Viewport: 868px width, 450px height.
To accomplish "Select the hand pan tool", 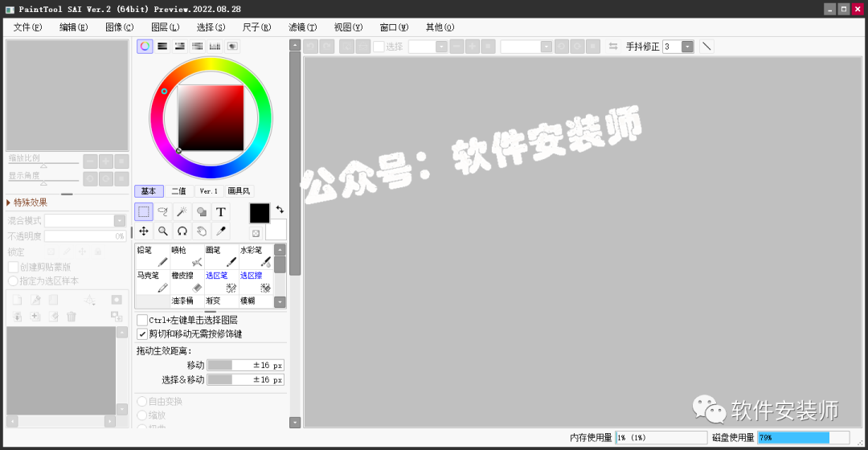I will [202, 231].
